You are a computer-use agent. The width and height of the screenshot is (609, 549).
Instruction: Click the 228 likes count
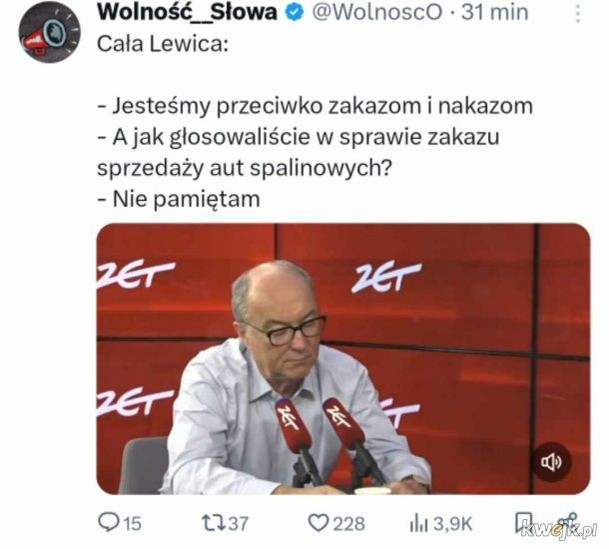point(349,523)
